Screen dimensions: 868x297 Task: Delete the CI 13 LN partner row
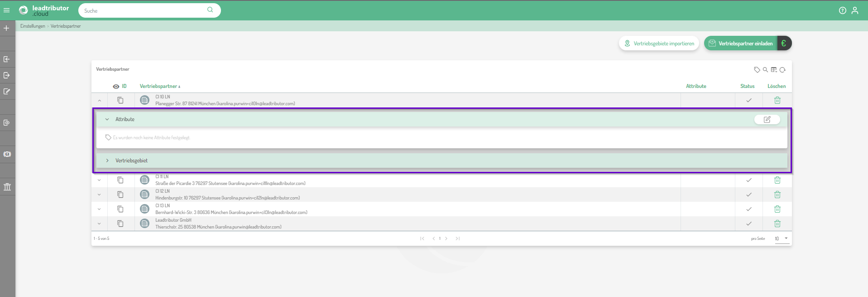[777, 209]
